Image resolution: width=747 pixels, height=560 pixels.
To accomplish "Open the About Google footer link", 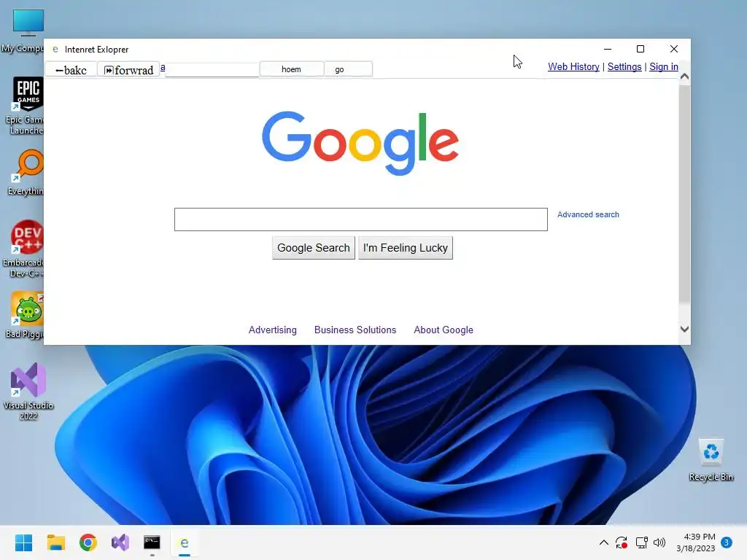I will tap(444, 330).
